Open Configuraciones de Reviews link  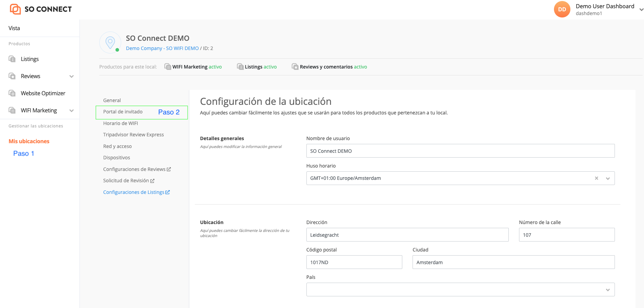tap(134, 169)
